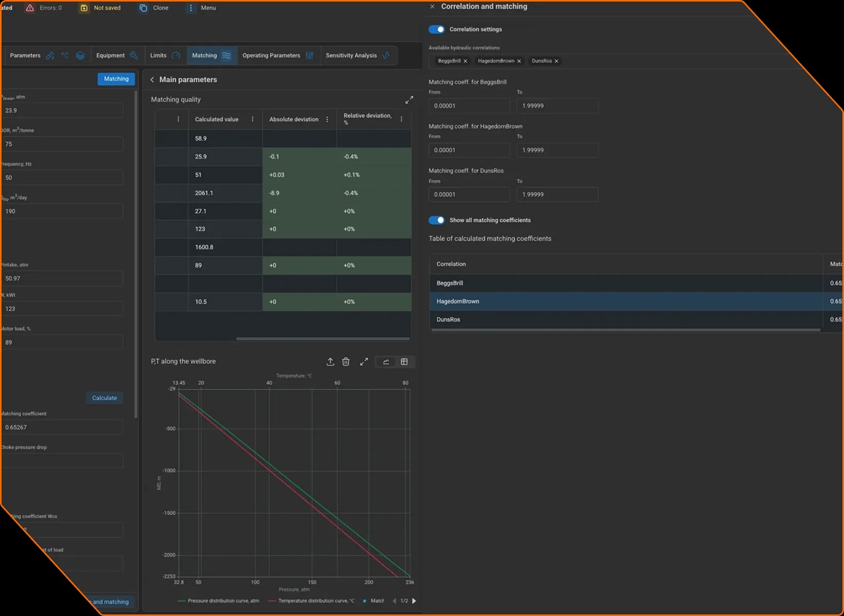Click DunsRos coefficient From field
The image size is (844, 616).
click(x=469, y=195)
